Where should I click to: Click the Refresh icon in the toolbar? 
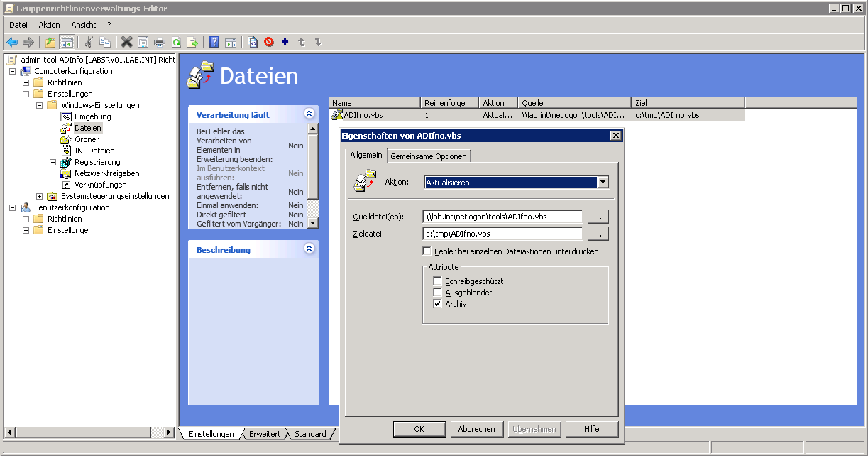pos(176,42)
